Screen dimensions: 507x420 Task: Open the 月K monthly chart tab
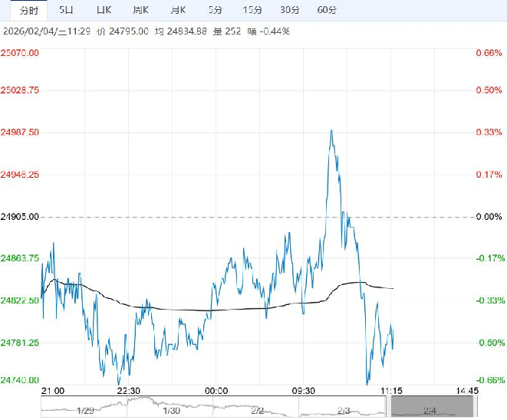[x=177, y=11]
